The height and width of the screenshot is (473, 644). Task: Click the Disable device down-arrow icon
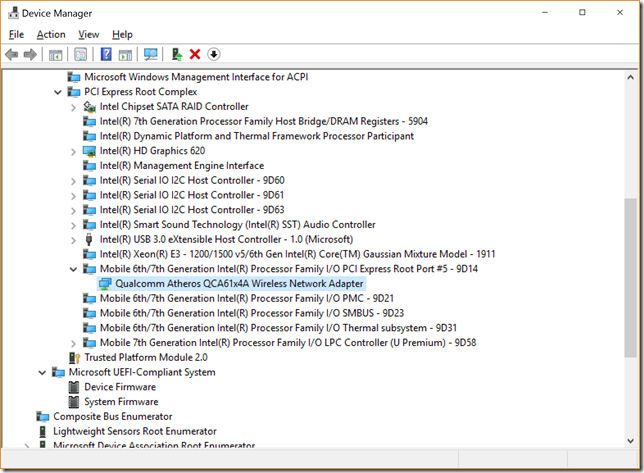click(x=214, y=54)
